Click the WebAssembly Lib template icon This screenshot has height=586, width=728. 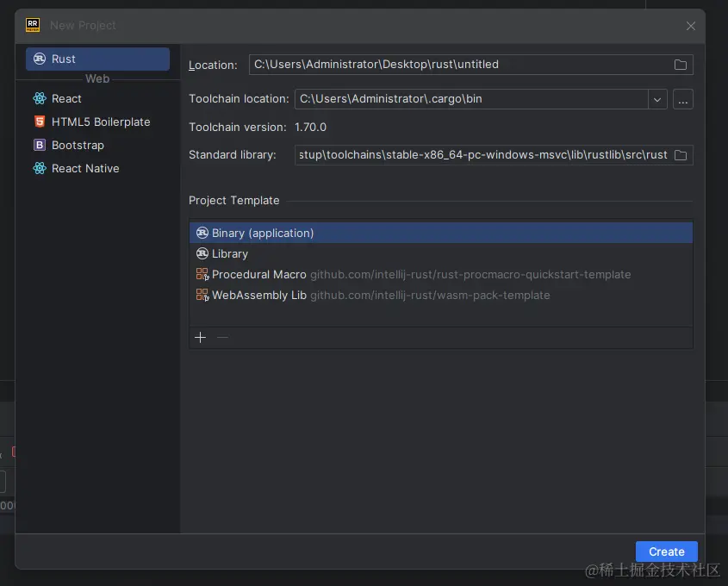202,295
